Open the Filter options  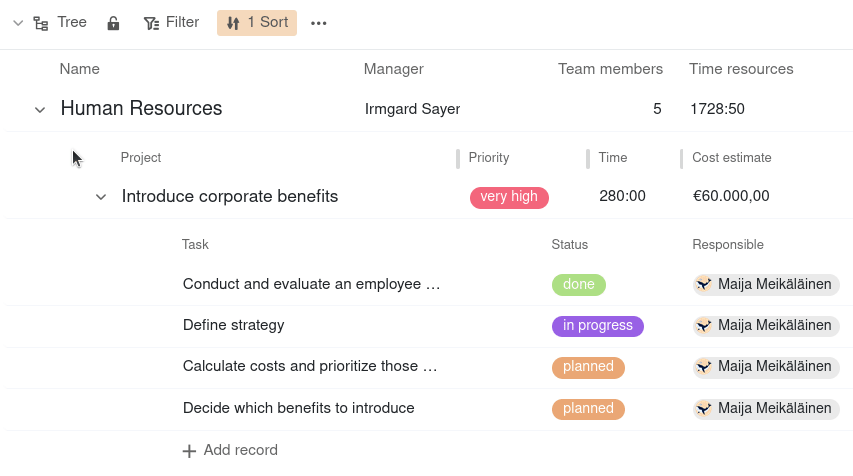coord(171,22)
